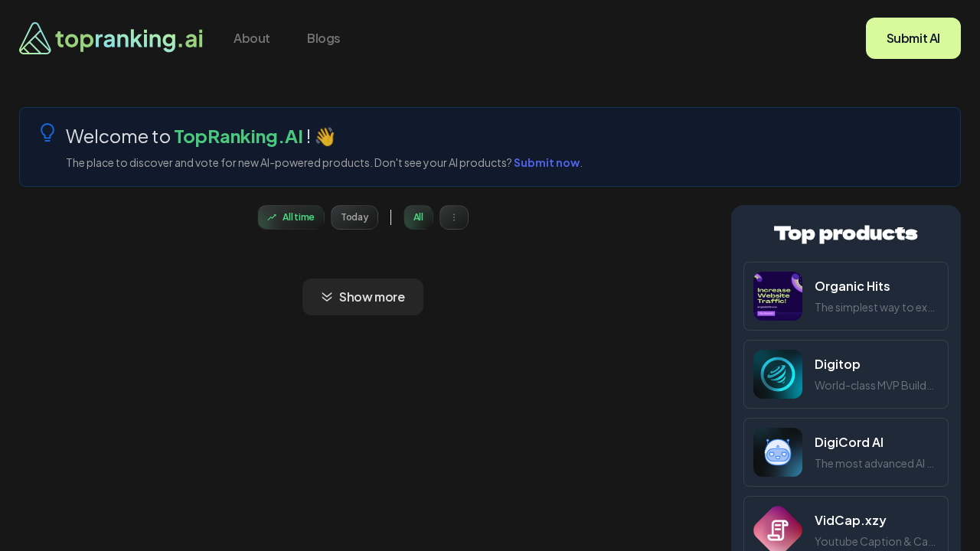Switch to the Today ranking filter
The image size is (980, 551).
click(x=354, y=217)
